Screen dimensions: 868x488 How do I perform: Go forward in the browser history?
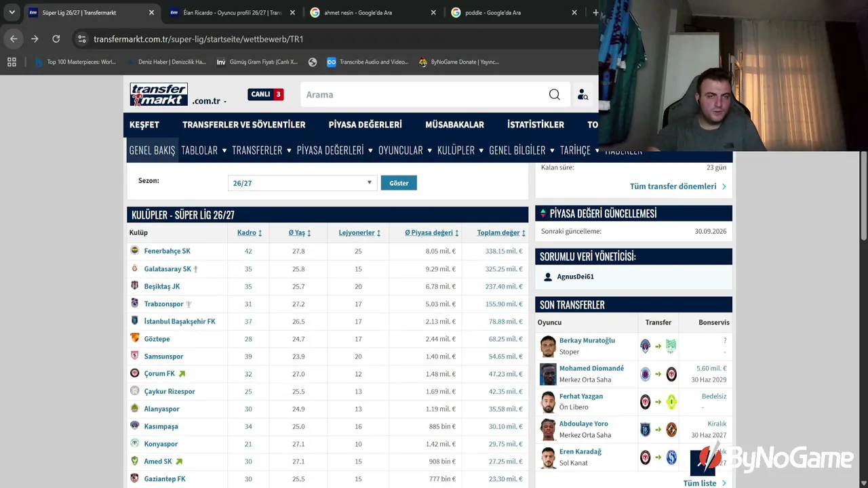coord(35,39)
